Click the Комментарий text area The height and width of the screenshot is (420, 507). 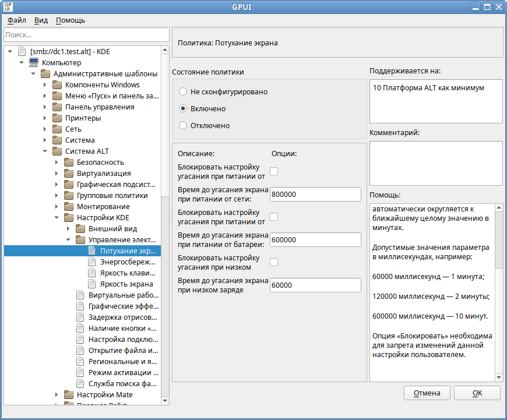click(436, 163)
